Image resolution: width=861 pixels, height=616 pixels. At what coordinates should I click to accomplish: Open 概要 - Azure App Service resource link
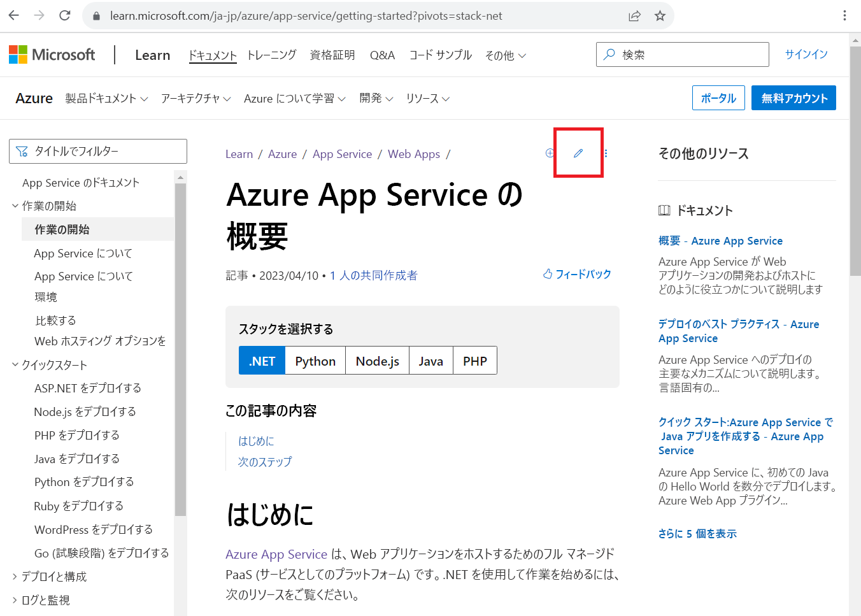pos(720,241)
